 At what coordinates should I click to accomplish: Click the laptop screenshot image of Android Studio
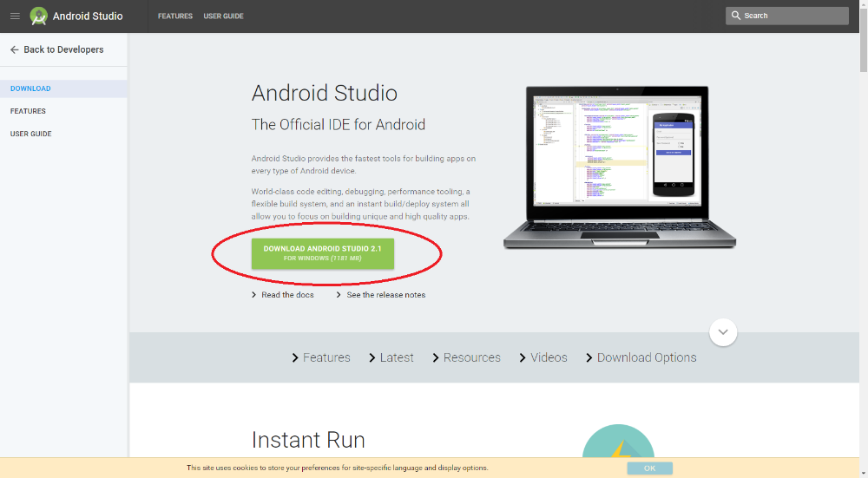620,167
